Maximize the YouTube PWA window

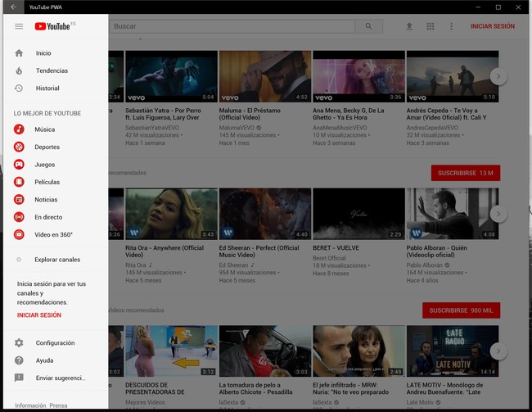[x=498, y=7]
